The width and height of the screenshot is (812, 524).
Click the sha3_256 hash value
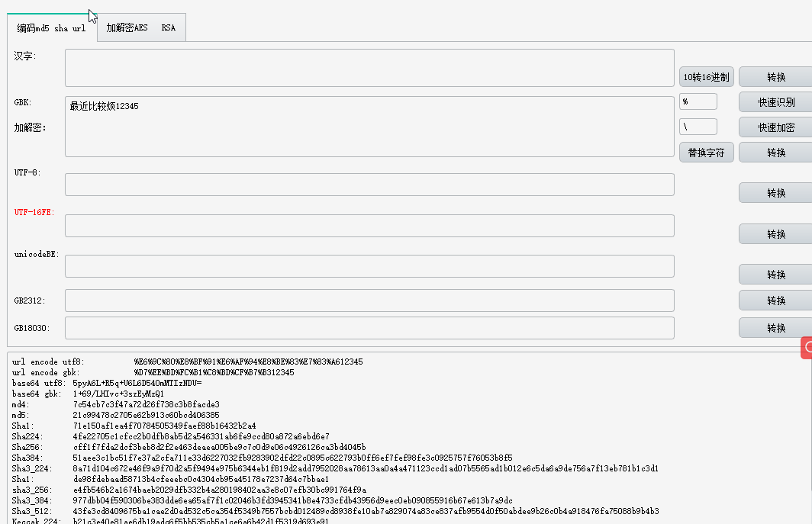coord(220,490)
